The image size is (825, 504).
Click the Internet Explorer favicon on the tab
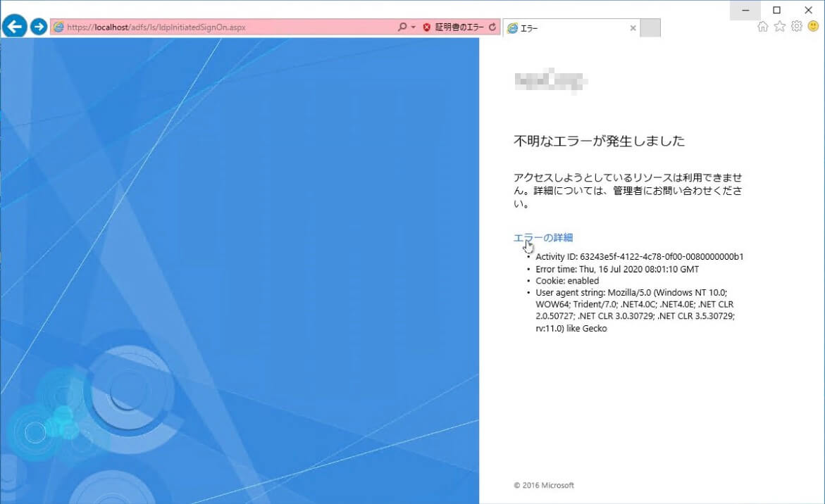click(x=514, y=28)
